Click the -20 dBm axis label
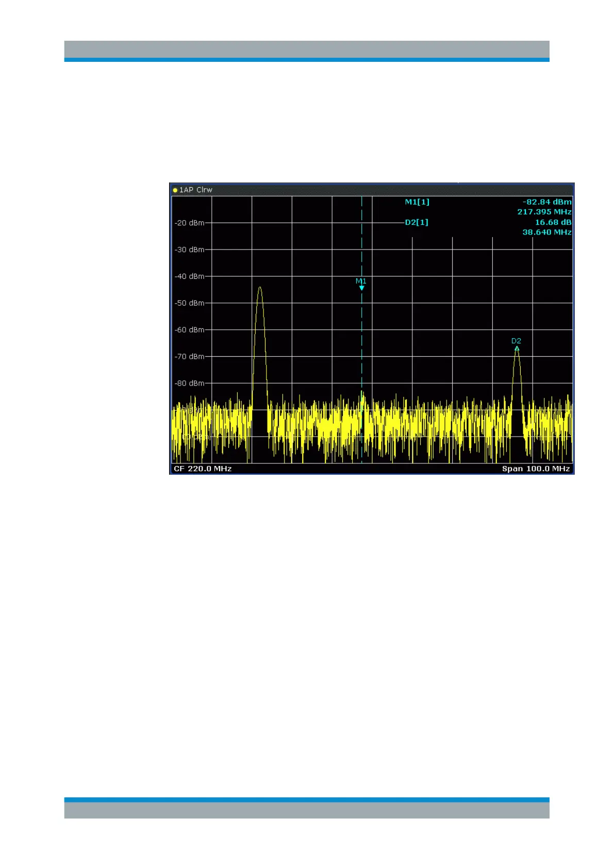The width and height of the screenshot is (614, 868). click(189, 223)
